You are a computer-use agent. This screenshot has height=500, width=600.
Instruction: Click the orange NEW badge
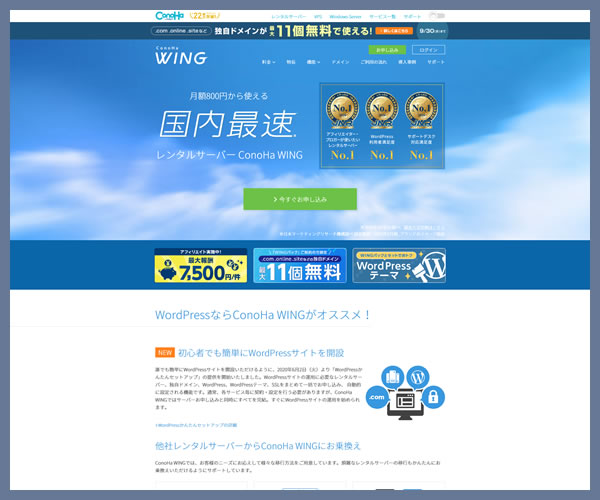165,352
